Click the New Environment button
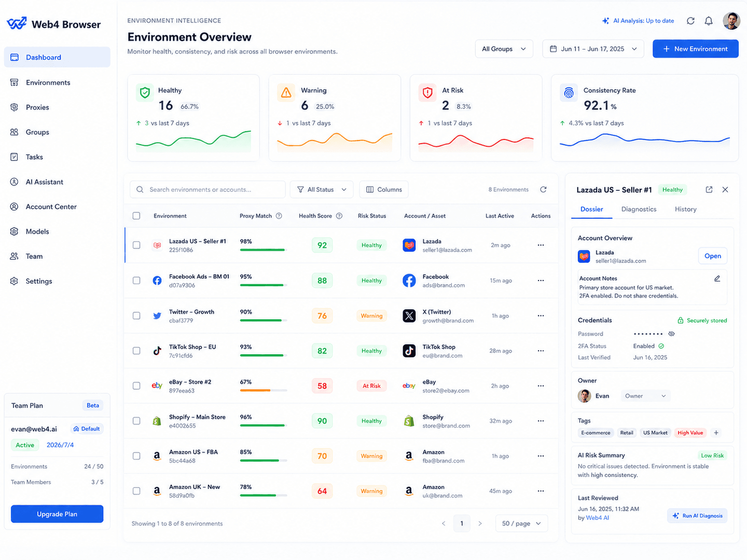This screenshot has width=747, height=560. pos(695,49)
